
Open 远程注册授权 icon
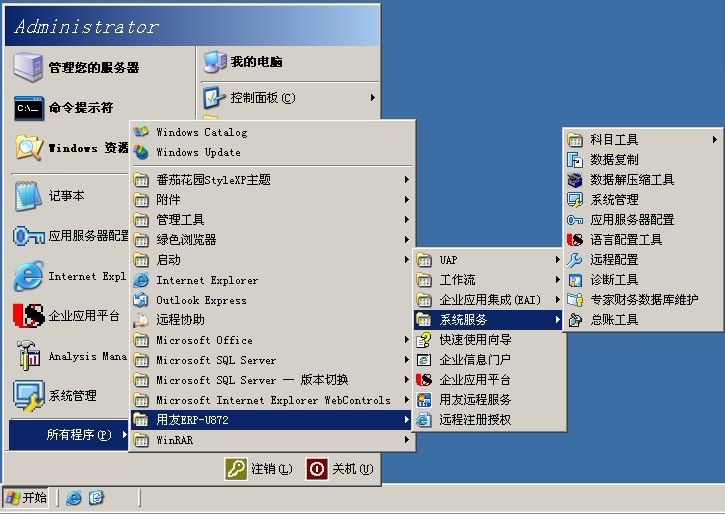coord(424,420)
